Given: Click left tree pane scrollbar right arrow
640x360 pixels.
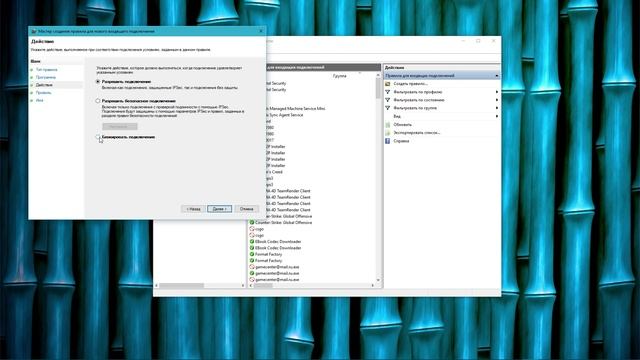Looking at the screenshot, I should coord(243,285).
